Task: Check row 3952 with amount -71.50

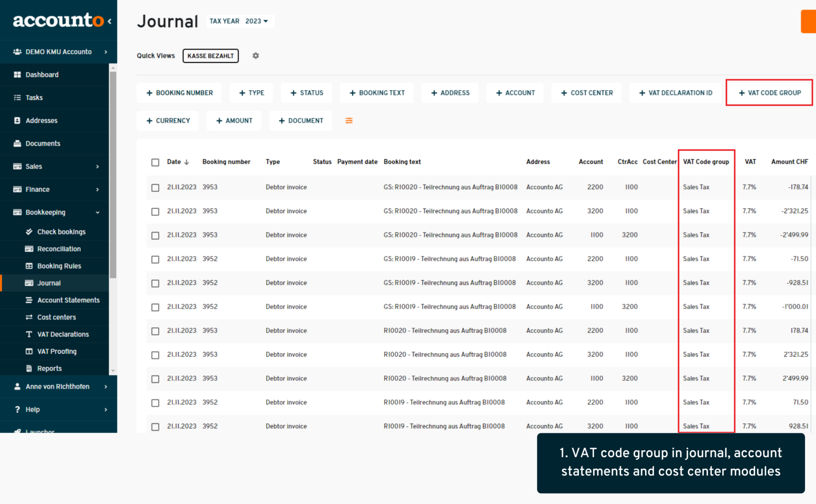Action: [x=155, y=259]
